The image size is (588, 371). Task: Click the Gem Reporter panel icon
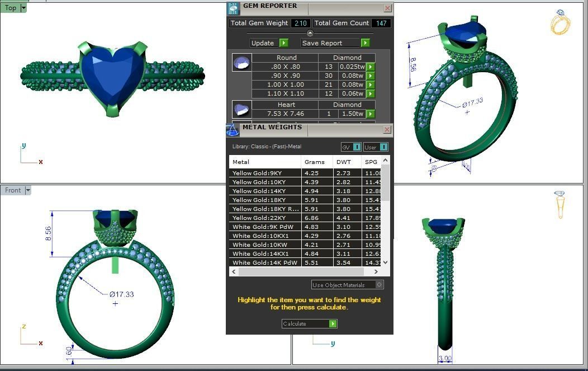[233, 8]
